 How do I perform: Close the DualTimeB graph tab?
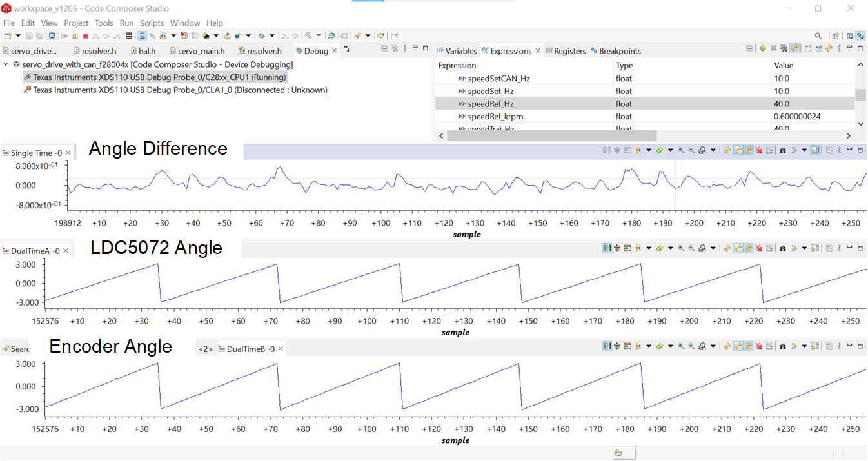coord(281,349)
